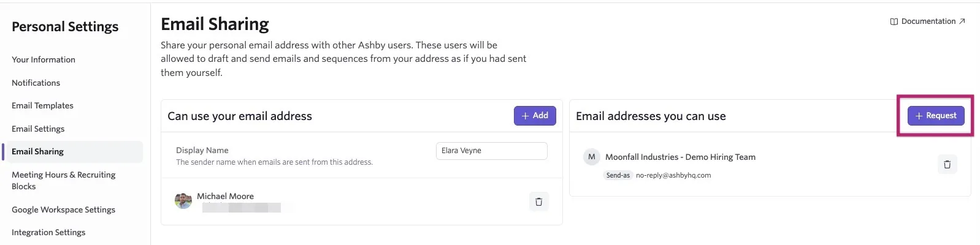Viewport: 980px width, 245px height.
Task: Go to Notifications settings
Action: [36, 83]
